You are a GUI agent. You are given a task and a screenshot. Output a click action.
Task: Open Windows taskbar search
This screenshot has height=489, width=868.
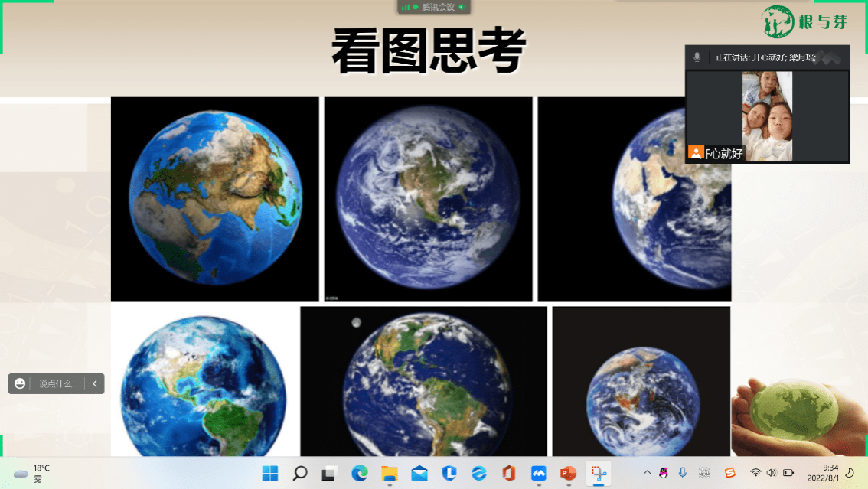tap(300, 474)
